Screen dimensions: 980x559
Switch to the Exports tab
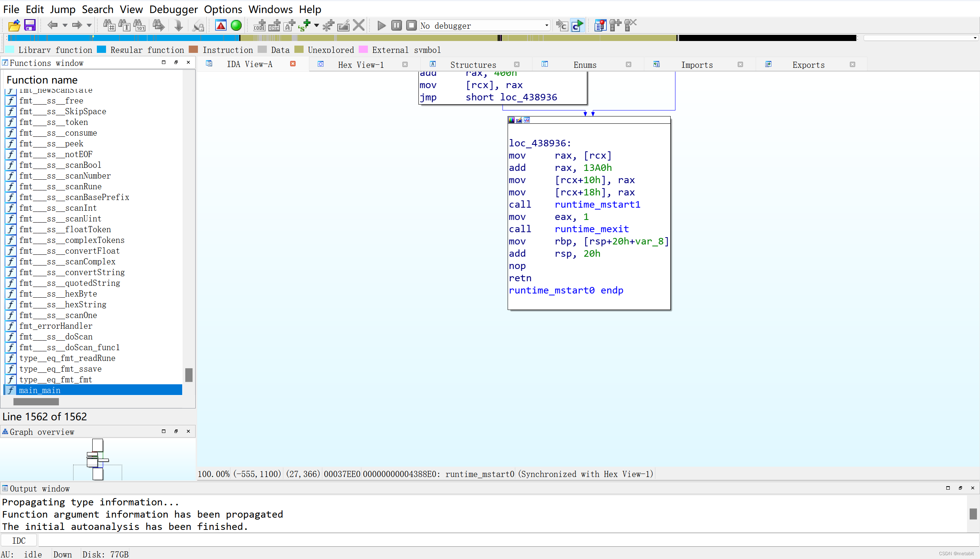[808, 65]
